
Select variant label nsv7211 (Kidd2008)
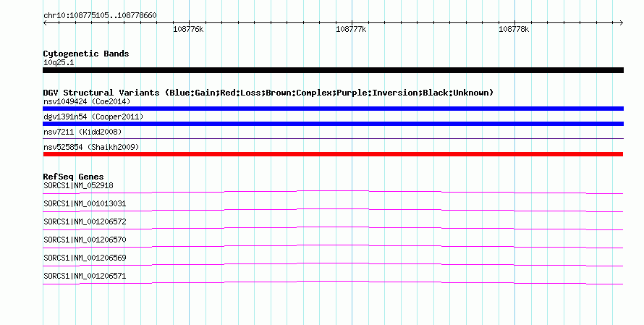[82, 132]
